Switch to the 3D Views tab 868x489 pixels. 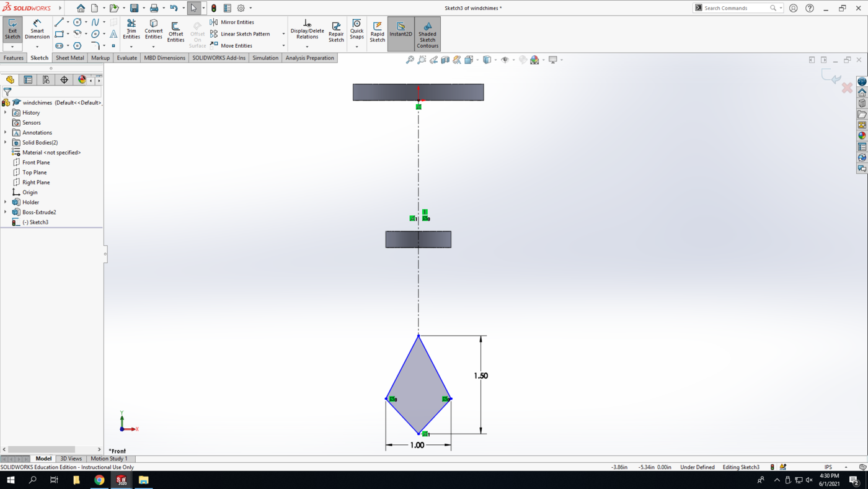coord(71,459)
